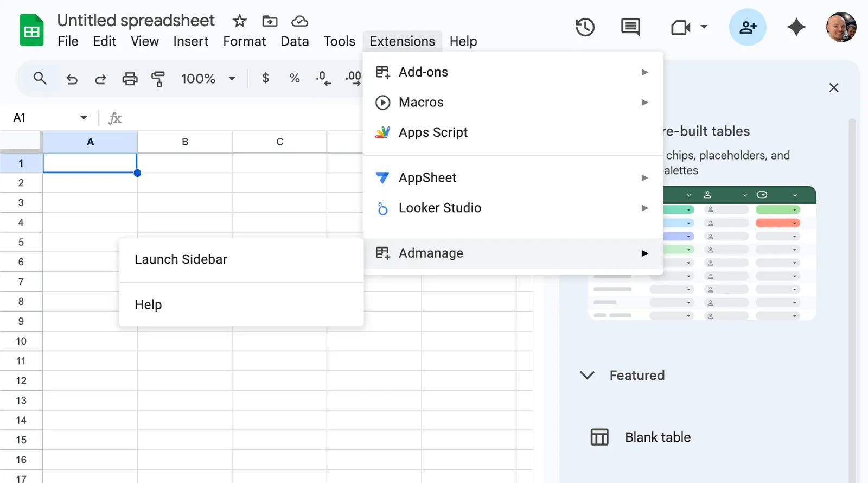This screenshot has height=483, width=868.
Task: Click the share person-plus button
Action: pyautogui.click(x=748, y=27)
